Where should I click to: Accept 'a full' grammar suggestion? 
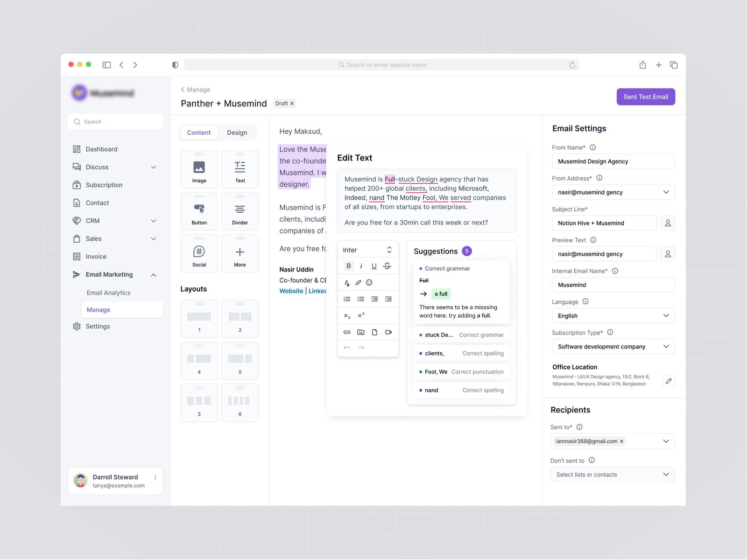(x=441, y=294)
